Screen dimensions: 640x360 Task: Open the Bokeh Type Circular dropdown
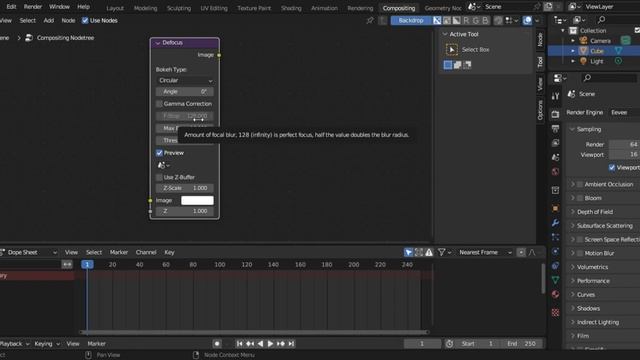(185, 80)
